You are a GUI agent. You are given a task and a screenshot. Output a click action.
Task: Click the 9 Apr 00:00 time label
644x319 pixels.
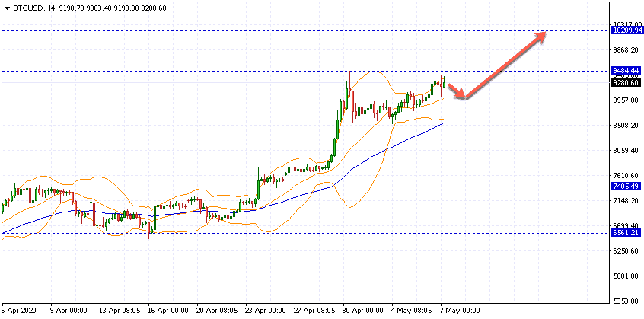pos(69,310)
